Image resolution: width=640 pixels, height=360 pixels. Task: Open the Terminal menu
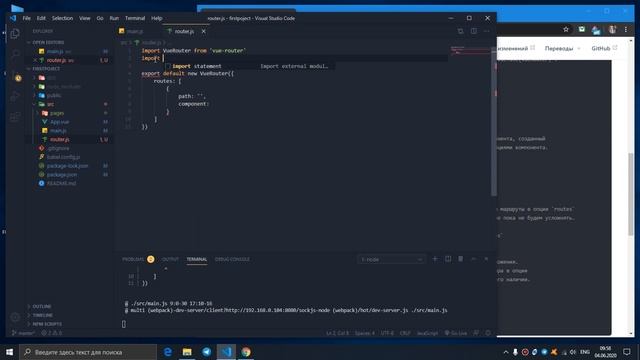click(135, 18)
